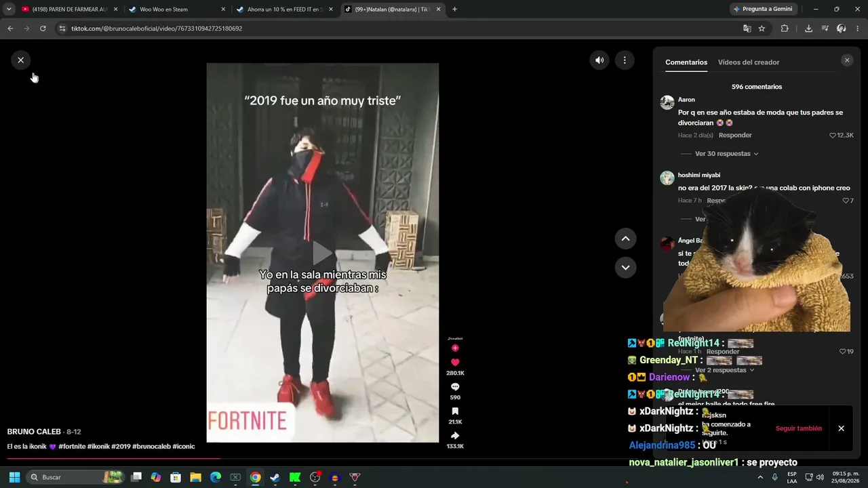Viewport: 868px width, 488px height.
Task: Close the Woo Woo en Steam tab
Action: [223, 9]
